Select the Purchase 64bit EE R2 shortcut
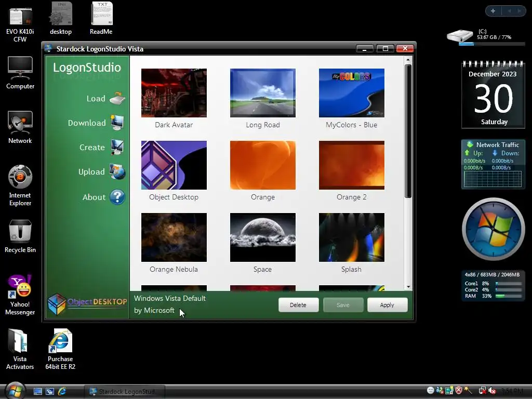The width and height of the screenshot is (532, 399). point(60,341)
